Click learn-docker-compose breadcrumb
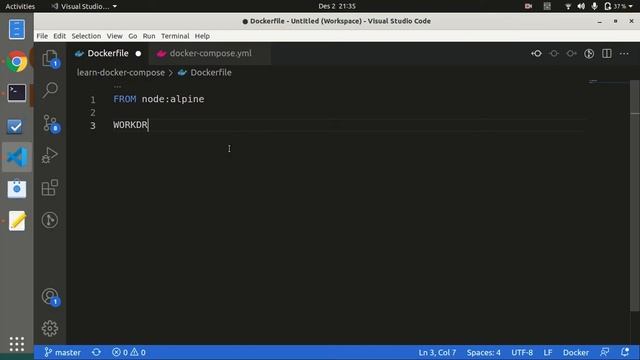Image resolution: width=640 pixels, height=360 pixels. [121, 73]
